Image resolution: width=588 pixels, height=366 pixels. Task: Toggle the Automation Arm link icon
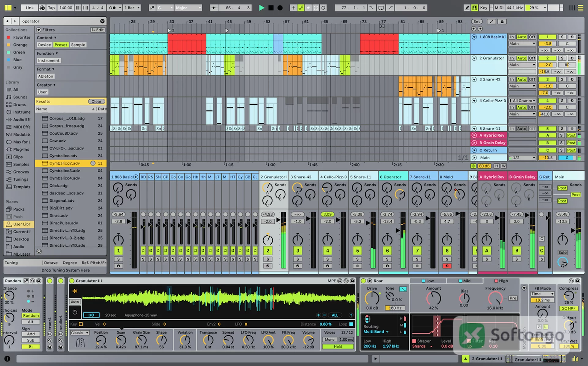(x=301, y=8)
